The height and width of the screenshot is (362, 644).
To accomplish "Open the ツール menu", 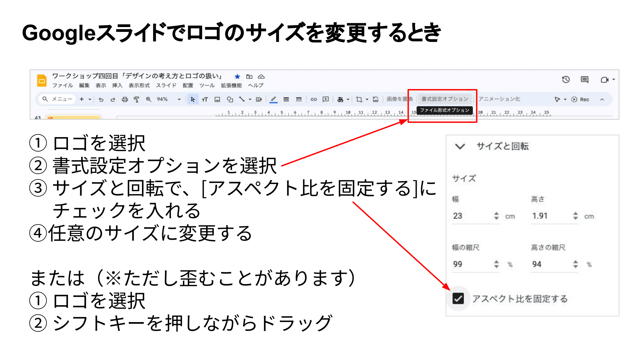I will point(207,85).
